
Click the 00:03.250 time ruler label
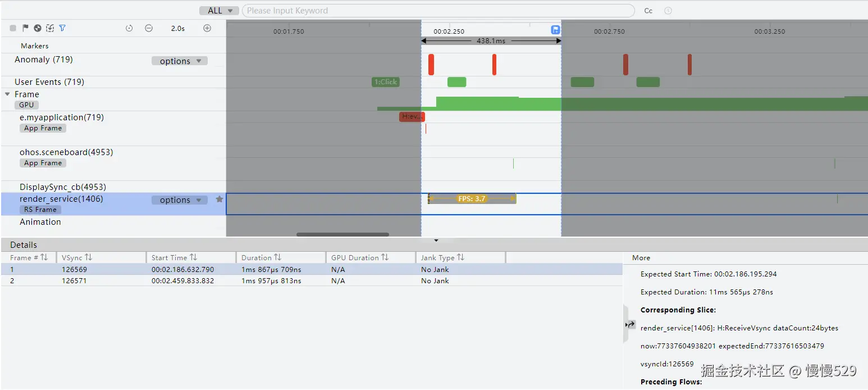click(770, 31)
